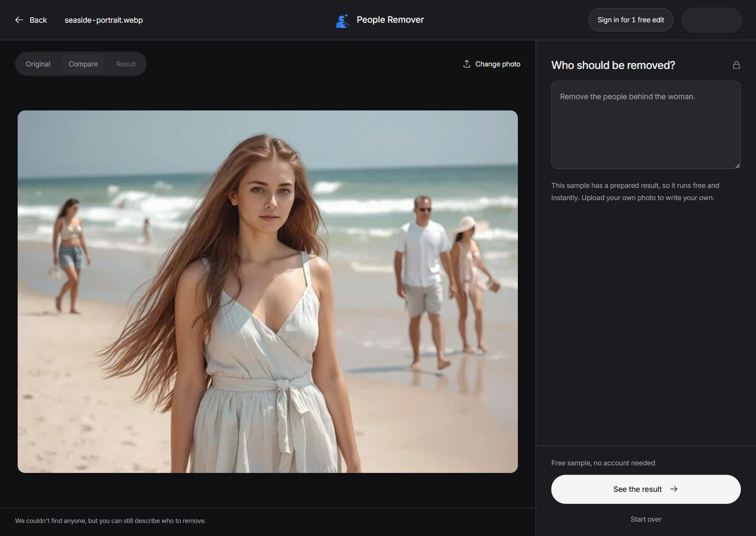Click Sign in for 1 free edit
Screen dimensions: 756x536
tap(630, 20)
